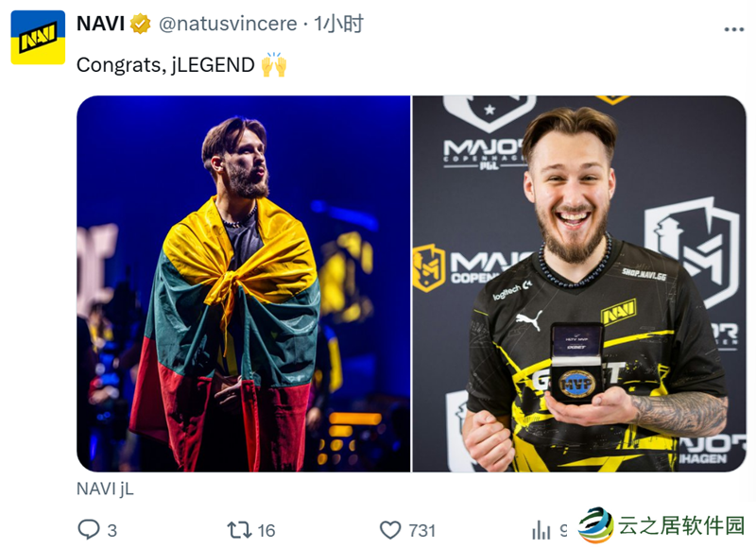Click the reply count 3
The image size is (756, 549).
112,531
